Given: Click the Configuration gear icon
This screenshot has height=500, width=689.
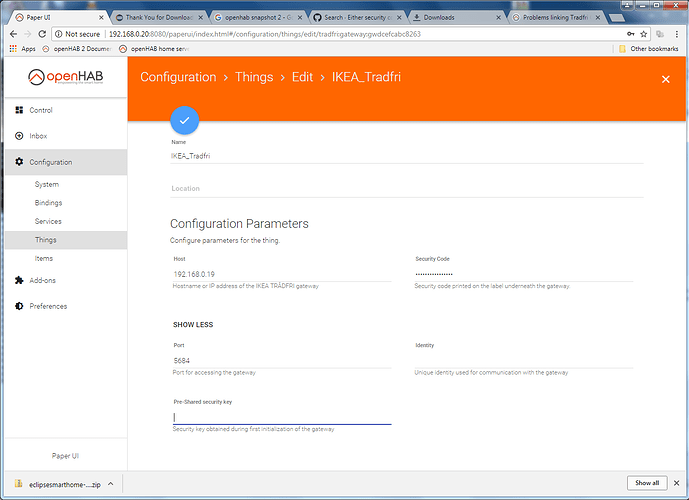Looking at the screenshot, I should 19,162.
